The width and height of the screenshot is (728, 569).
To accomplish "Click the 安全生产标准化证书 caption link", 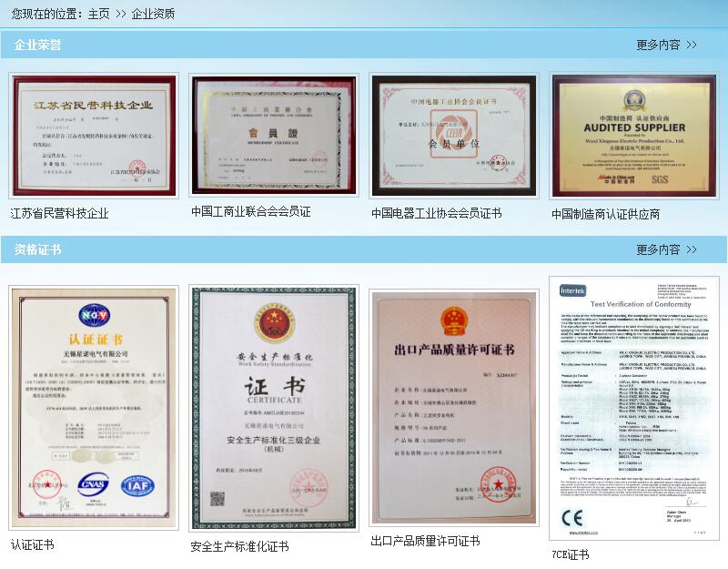I will (x=239, y=546).
